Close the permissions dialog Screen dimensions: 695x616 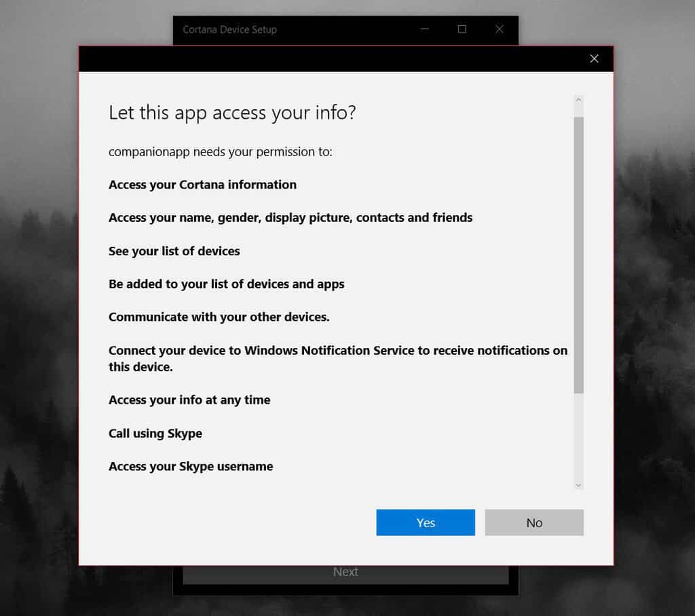594,59
